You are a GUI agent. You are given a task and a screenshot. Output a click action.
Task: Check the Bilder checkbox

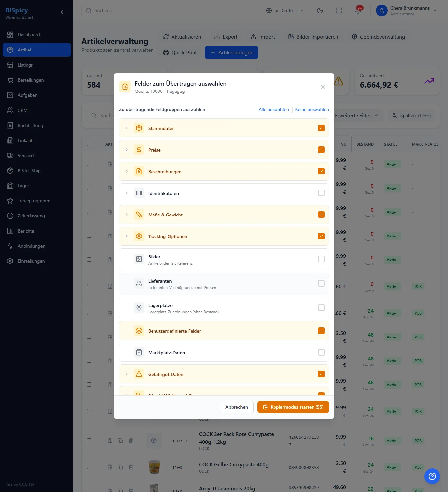[321, 259]
